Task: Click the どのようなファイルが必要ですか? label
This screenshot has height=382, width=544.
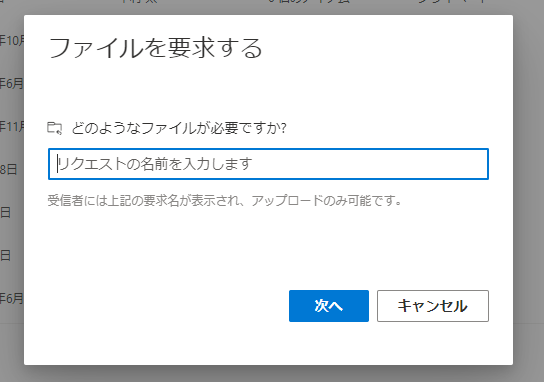Action: [x=179, y=128]
